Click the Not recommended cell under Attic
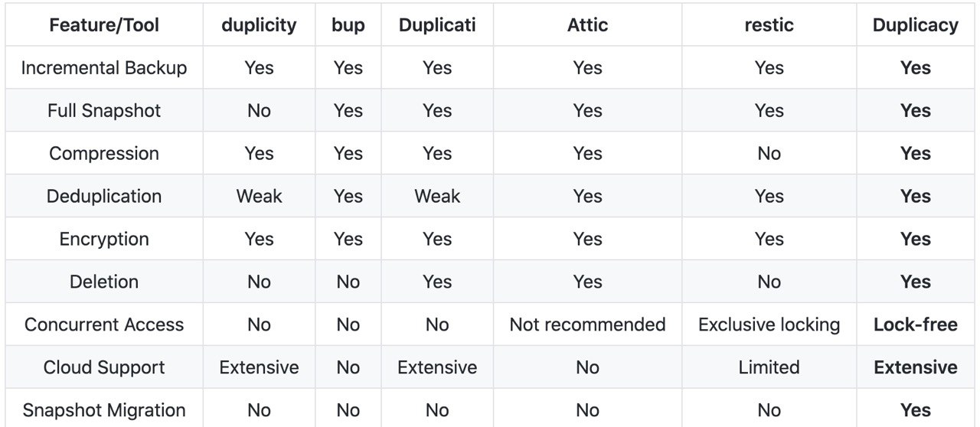This screenshot has height=427, width=980. coord(587,325)
